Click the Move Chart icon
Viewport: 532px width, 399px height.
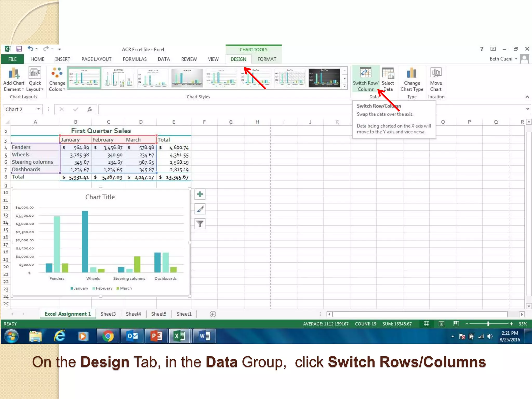pos(436,73)
